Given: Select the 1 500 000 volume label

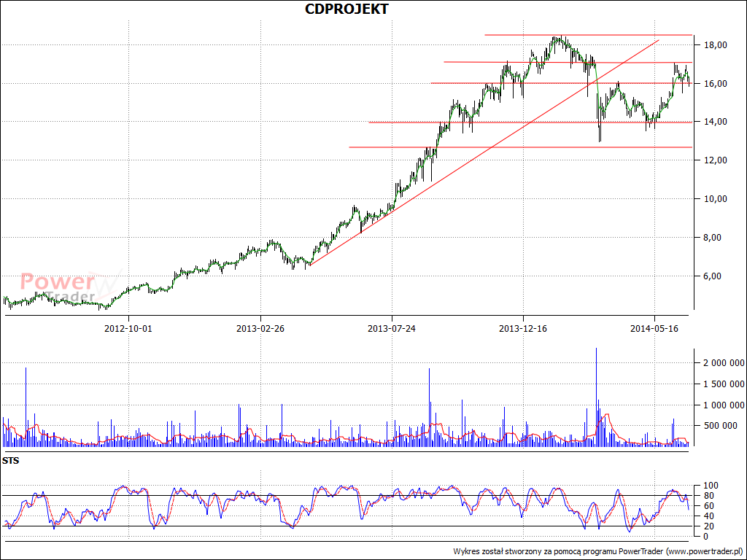Looking at the screenshot, I should click(724, 384).
